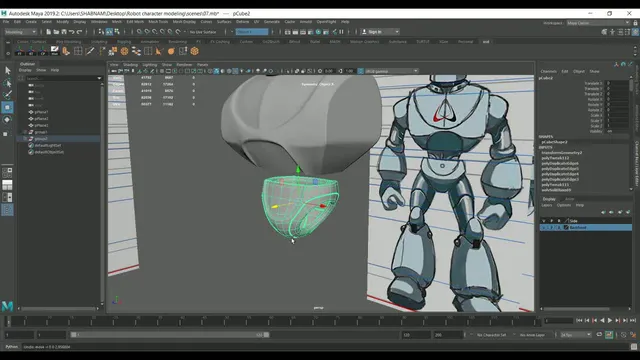Open the Sign In dropdown arrow

click(397, 32)
